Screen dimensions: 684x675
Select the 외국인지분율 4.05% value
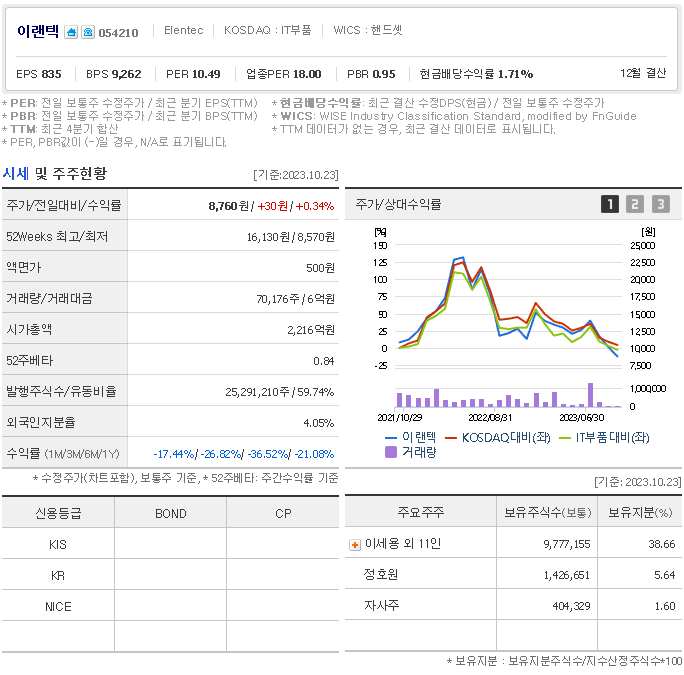318,423
